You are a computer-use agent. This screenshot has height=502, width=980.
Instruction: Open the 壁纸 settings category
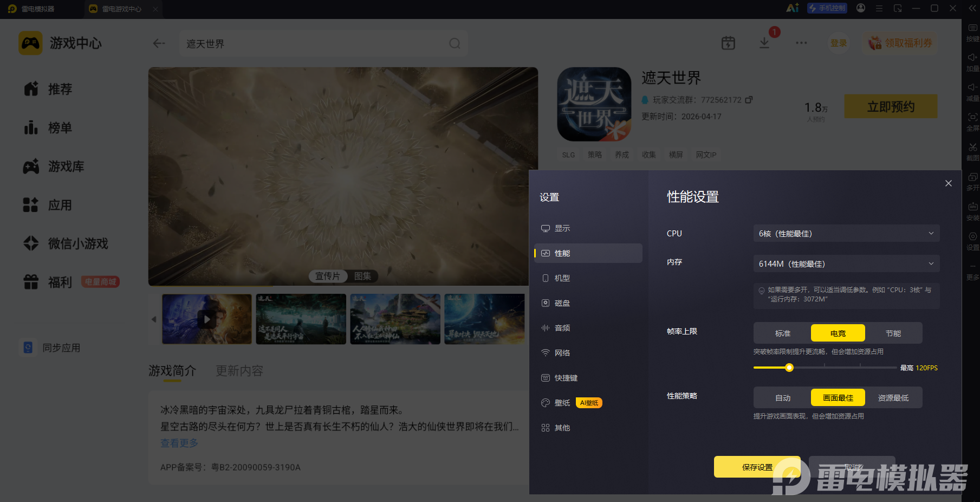(588, 403)
